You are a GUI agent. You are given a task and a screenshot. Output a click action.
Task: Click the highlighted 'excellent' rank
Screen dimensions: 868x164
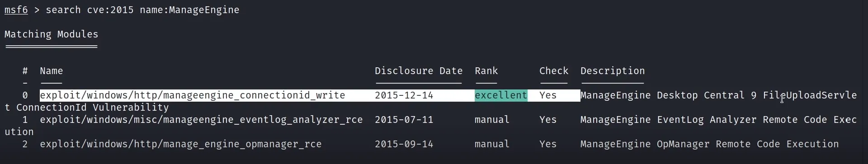tap(501, 95)
